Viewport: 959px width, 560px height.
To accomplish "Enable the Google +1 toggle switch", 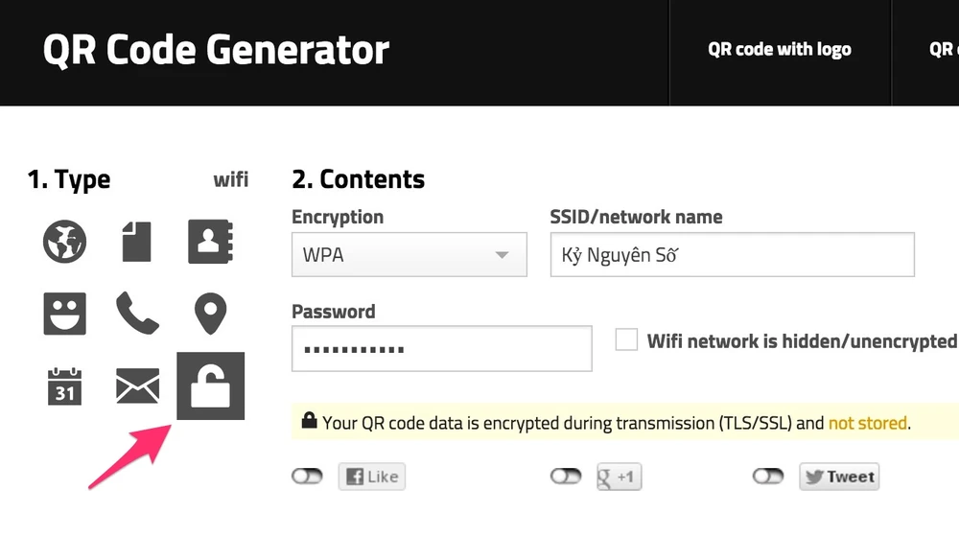I will pos(566,477).
